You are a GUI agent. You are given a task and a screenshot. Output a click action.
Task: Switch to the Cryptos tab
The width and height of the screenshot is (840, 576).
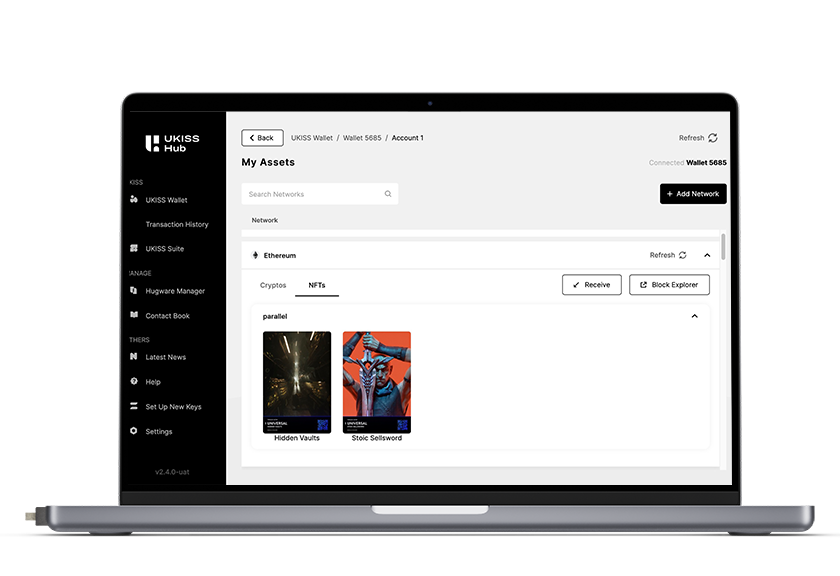(273, 285)
